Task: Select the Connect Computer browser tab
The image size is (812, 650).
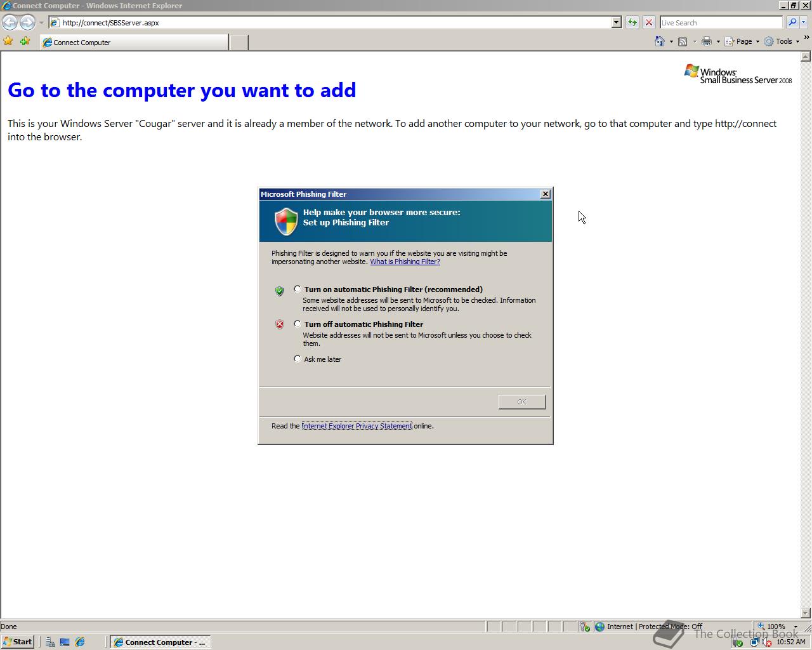Action: (x=134, y=43)
